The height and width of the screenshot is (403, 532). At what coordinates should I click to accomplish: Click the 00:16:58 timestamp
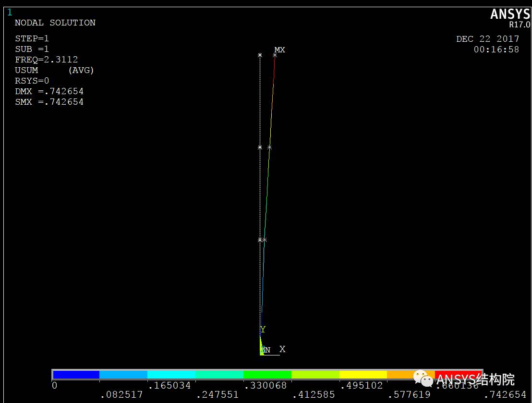[x=496, y=49]
